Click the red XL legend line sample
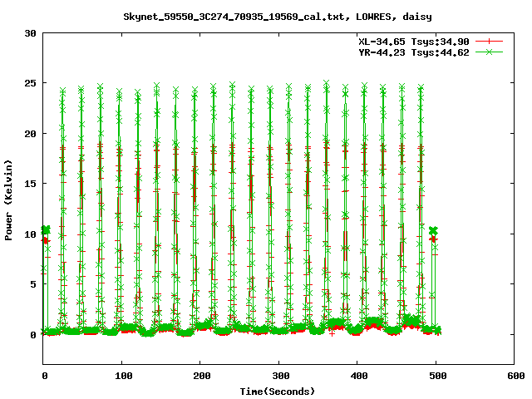Viewport: 532px width, 399px height. coord(489,42)
